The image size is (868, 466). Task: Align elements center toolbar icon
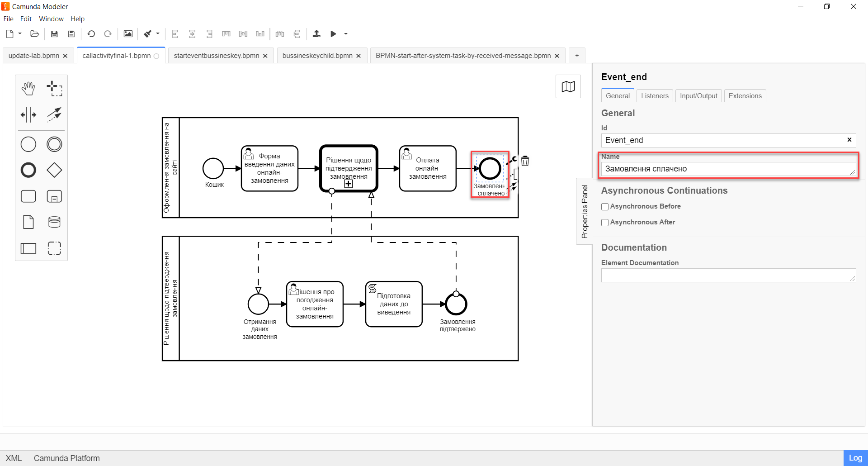click(192, 34)
